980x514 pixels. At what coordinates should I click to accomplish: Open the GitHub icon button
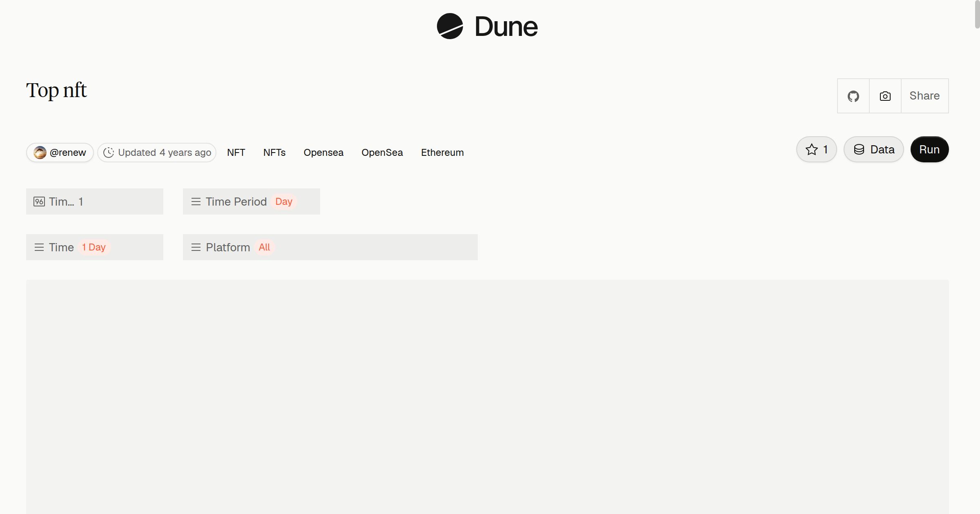pyautogui.click(x=853, y=96)
